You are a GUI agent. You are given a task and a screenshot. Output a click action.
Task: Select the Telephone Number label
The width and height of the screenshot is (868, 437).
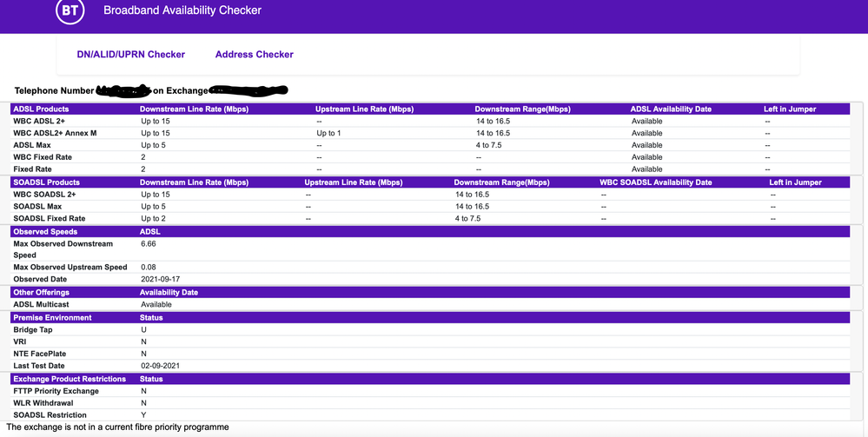click(x=54, y=91)
